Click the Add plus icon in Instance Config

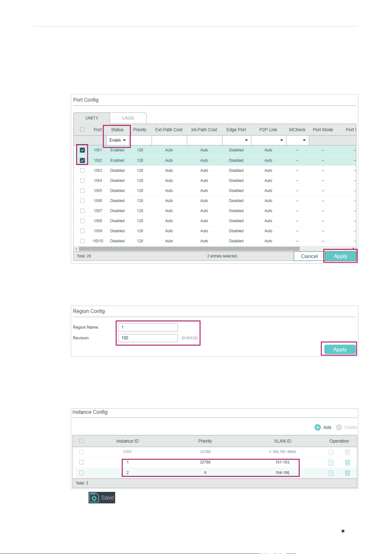coord(317,427)
